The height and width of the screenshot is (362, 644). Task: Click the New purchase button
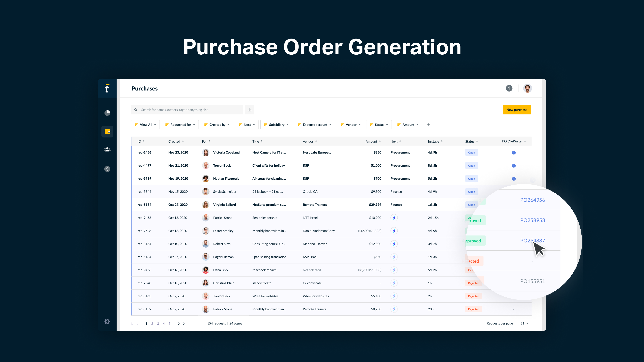coord(517,110)
